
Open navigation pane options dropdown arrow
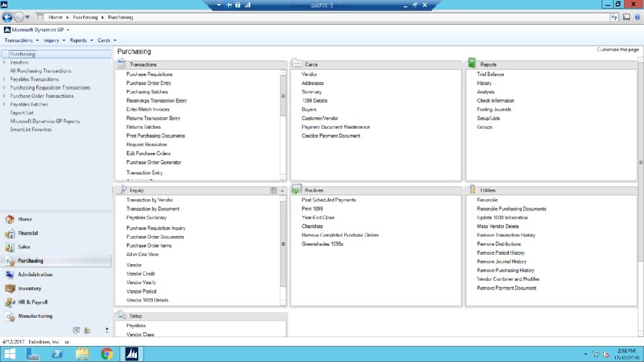107,330
